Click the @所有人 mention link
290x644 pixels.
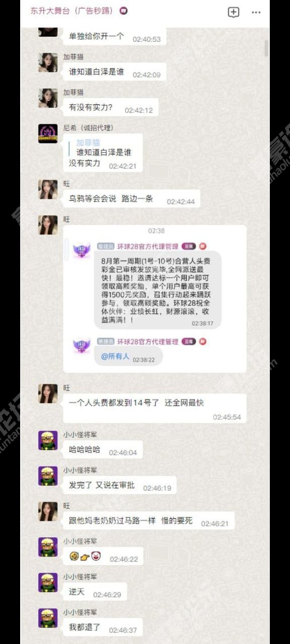tap(115, 356)
